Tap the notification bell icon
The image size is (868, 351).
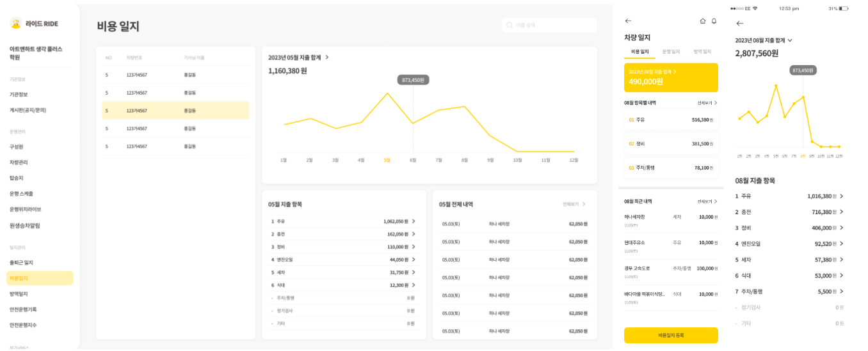point(714,21)
